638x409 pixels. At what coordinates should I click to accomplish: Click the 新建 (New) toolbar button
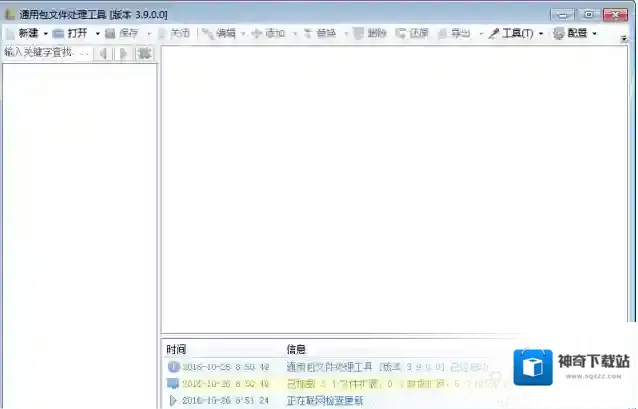click(x=22, y=33)
